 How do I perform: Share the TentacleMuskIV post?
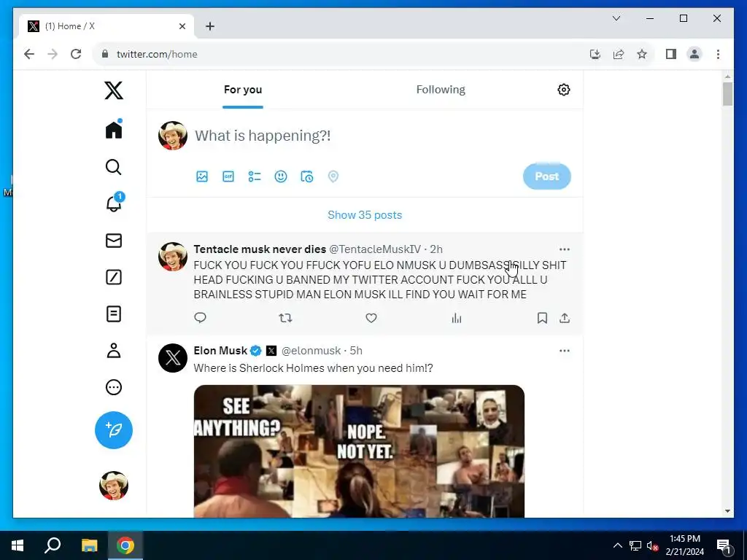(565, 318)
